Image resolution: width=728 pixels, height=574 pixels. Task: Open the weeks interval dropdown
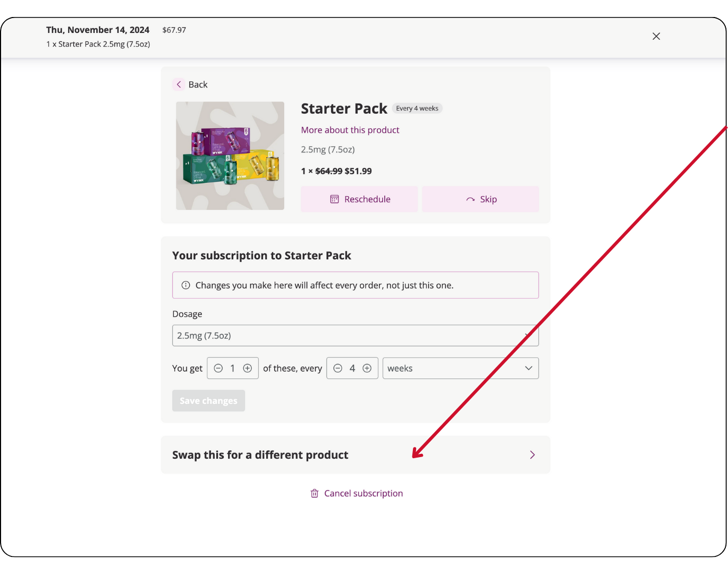click(461, 368)
